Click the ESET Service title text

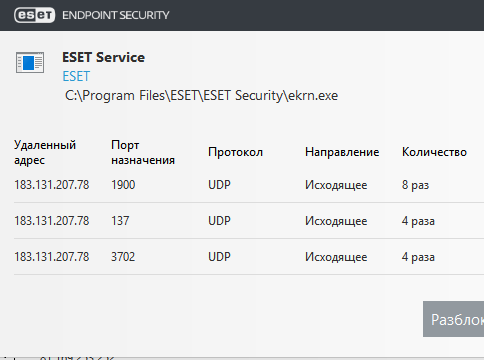pos(103,57)
